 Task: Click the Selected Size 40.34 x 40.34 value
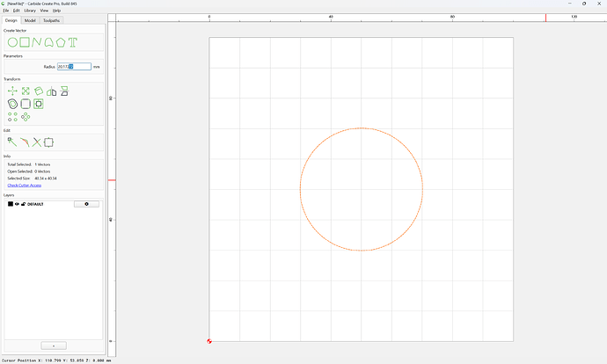(46, 178)
